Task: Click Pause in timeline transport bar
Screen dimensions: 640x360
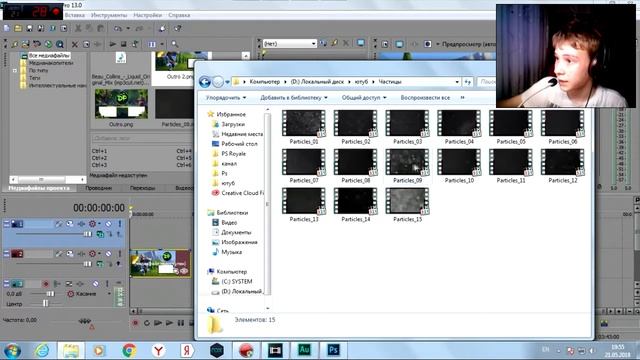Action: coord(180,323)
